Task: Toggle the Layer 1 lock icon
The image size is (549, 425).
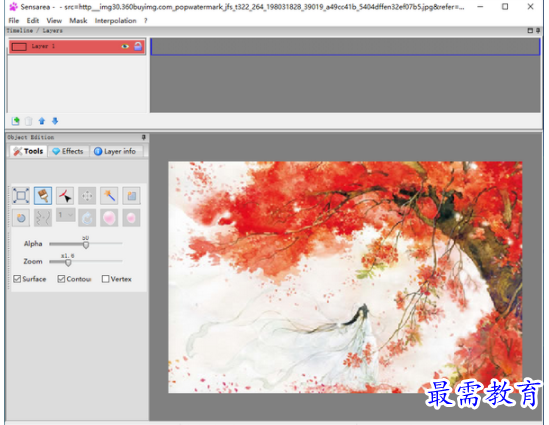Action: click(x=138, y=46)
